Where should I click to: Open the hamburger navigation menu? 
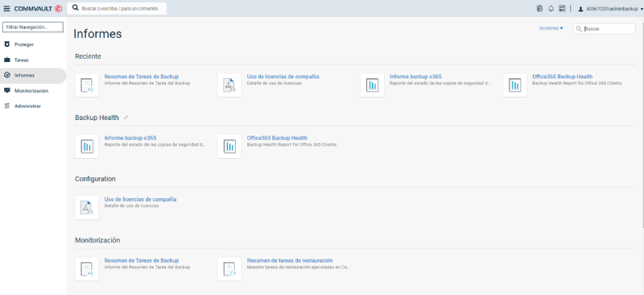(6, 9)
